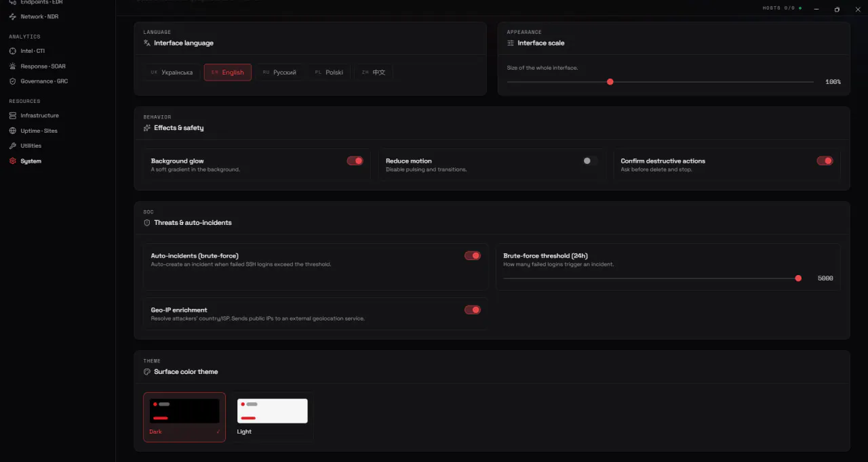This screenshot has height=462, width=868.
Task: Click 'A soft gradient in the background.' description
Action: [195, 169]
